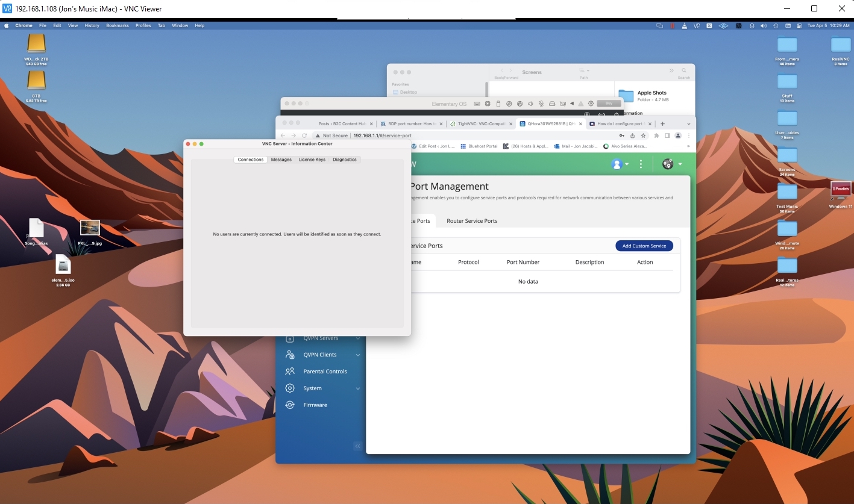Open the network map dropdown in router header

coord(671,164)
